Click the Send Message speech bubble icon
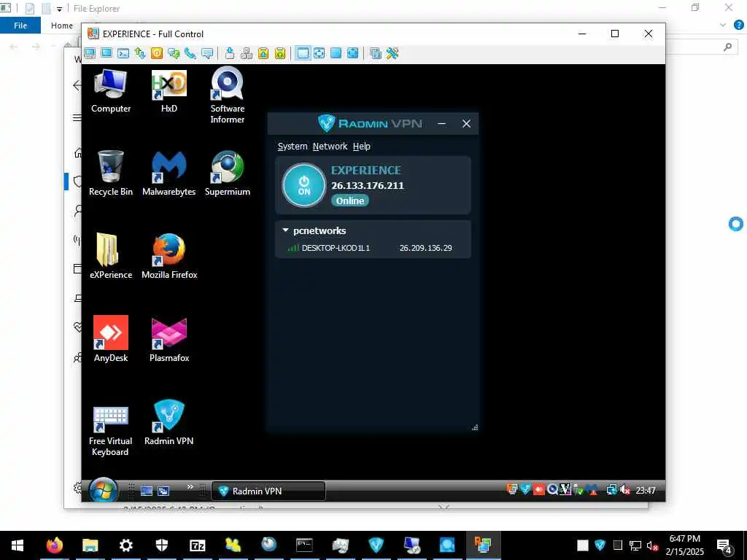The height and width of the screenshot is (560, 747). tap(207, 53)
